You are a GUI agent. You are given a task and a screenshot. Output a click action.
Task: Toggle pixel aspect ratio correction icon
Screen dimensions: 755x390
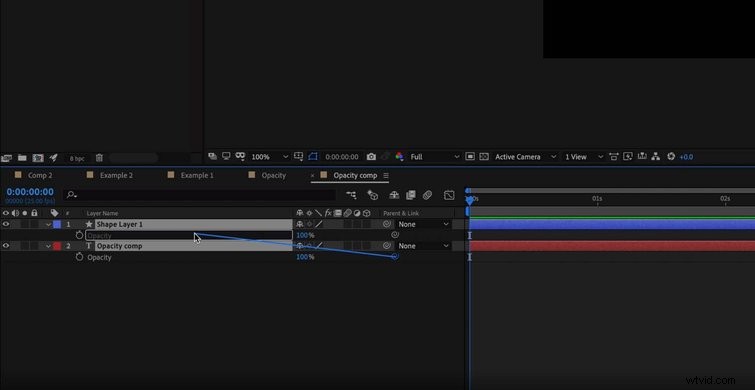pos(613,156)
